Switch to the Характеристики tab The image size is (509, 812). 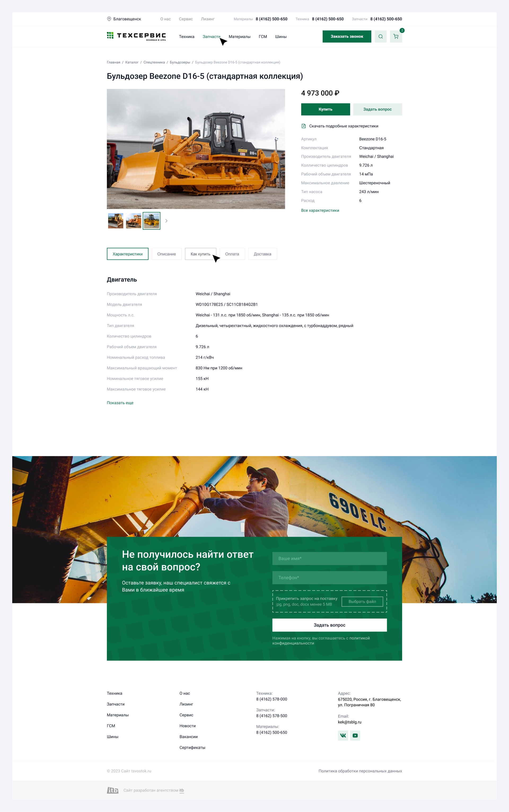point(128,254)
